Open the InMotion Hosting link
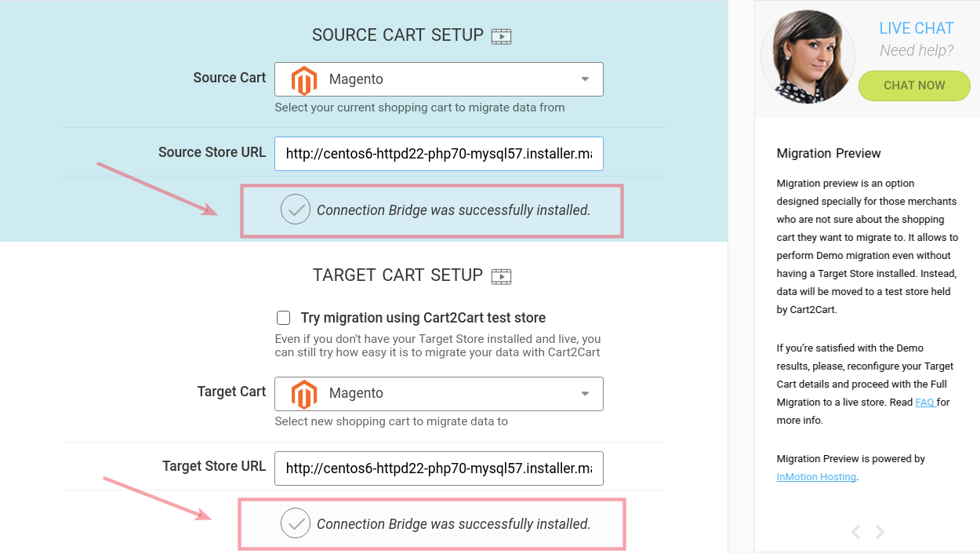The width and height of the screenshot is (980, 554). click(816, 476)
